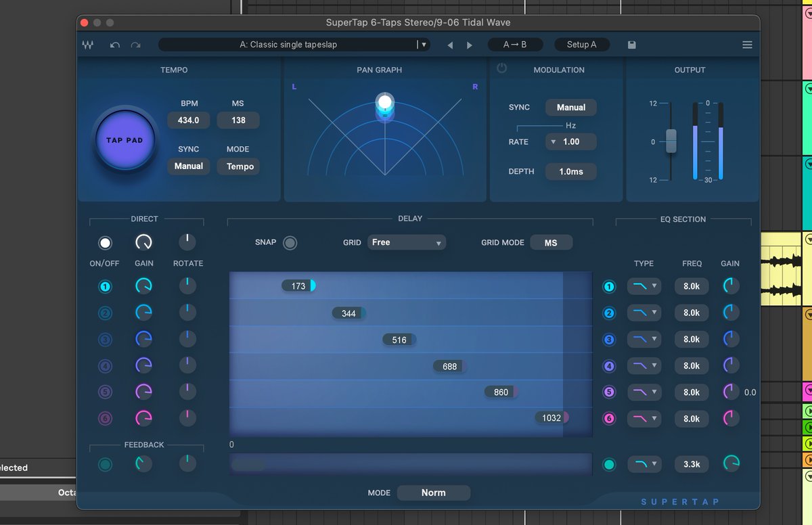Open tap 6 EQ type dropdown
The height and width of the screenshot is (525, 812).
pyautogui.click(x=644, y=418)
